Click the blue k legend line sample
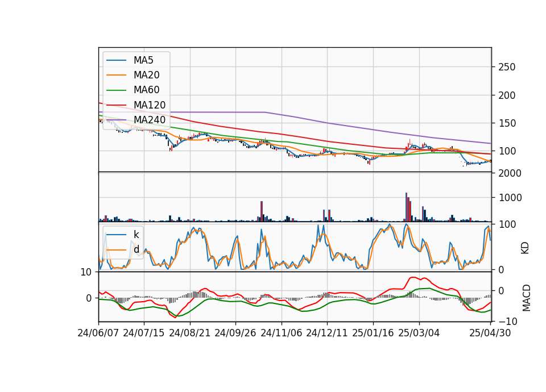This screenshot has width=546, height=392. pos(116,235)
